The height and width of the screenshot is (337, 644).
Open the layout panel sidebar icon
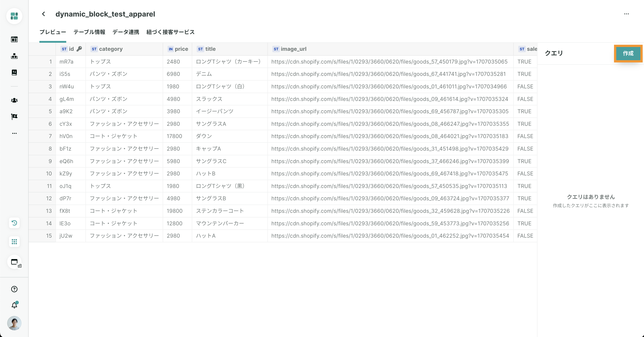coord(14,40)
